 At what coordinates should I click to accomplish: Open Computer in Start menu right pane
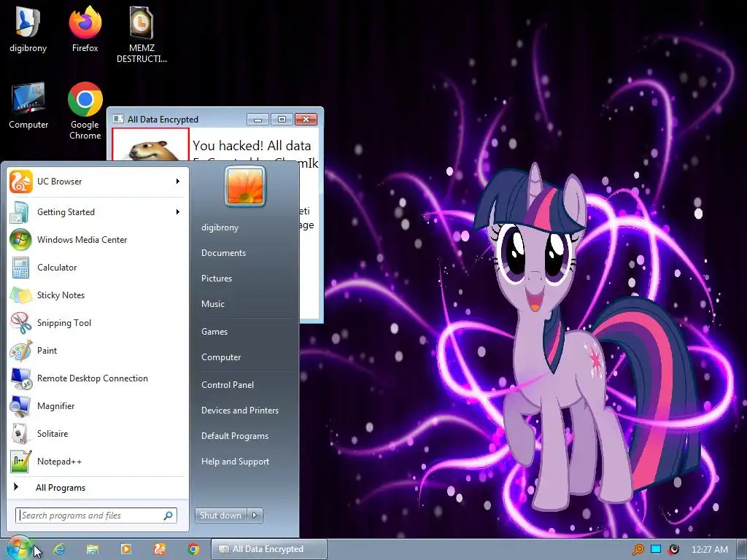pyautogui.click(x=221, y=357)
